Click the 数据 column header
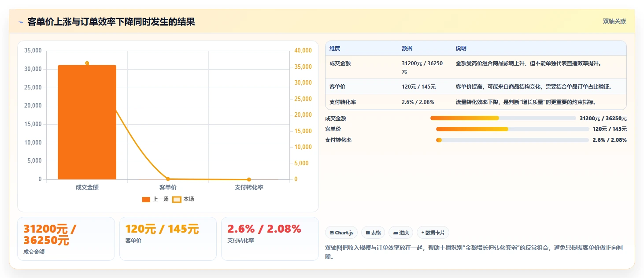 pyautogui.click(x=407, y=48)
